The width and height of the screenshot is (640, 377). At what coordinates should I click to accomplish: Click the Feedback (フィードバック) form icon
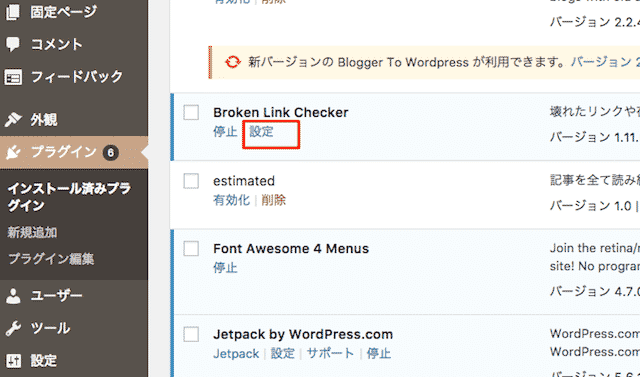(13, 77)
